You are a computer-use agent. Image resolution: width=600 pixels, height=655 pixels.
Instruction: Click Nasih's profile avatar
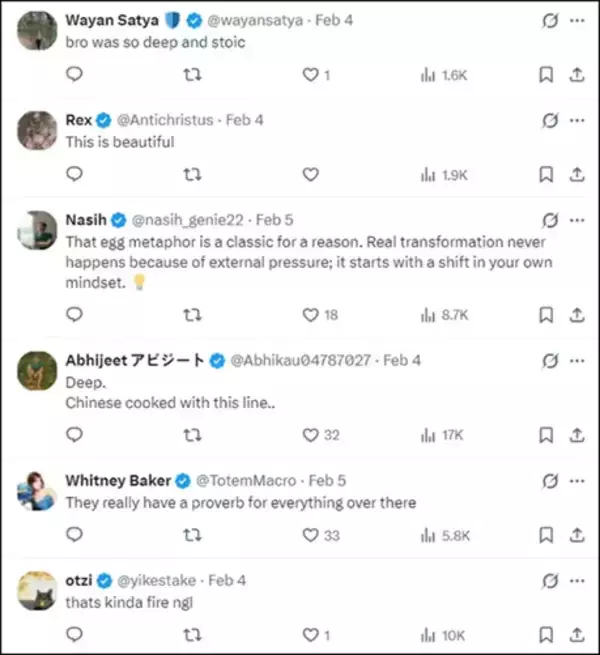point(36,229)
